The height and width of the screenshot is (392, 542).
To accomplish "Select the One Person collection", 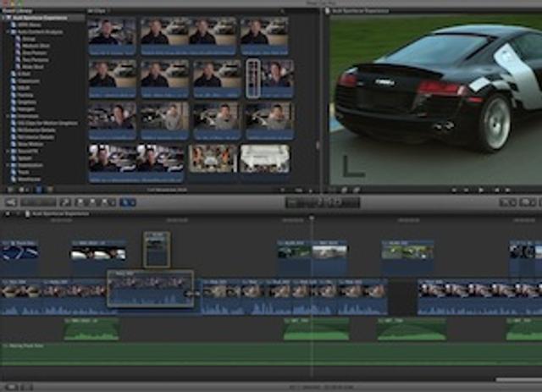I will click(x=35, y=52).
